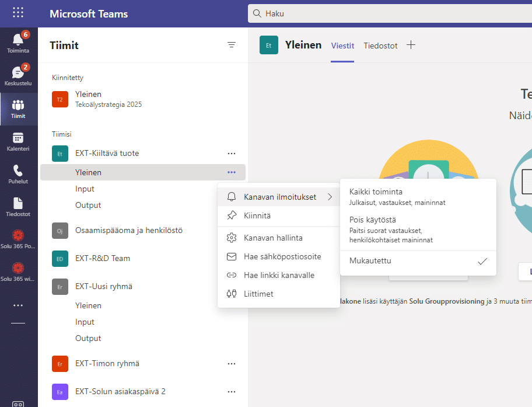Open the Solu 365 Po... app
This screenshot has width=532, height=407.
click(x=18, y=239)
